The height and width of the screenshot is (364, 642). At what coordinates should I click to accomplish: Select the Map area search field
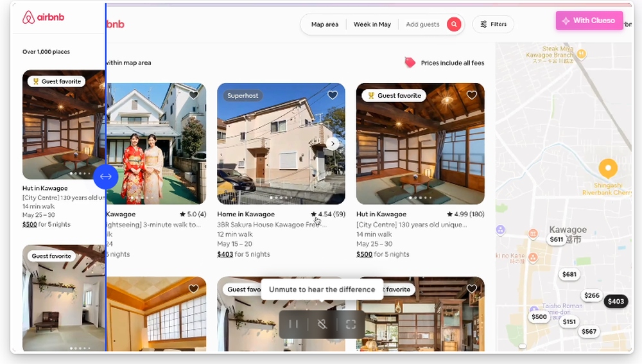[x=325, y=24]
